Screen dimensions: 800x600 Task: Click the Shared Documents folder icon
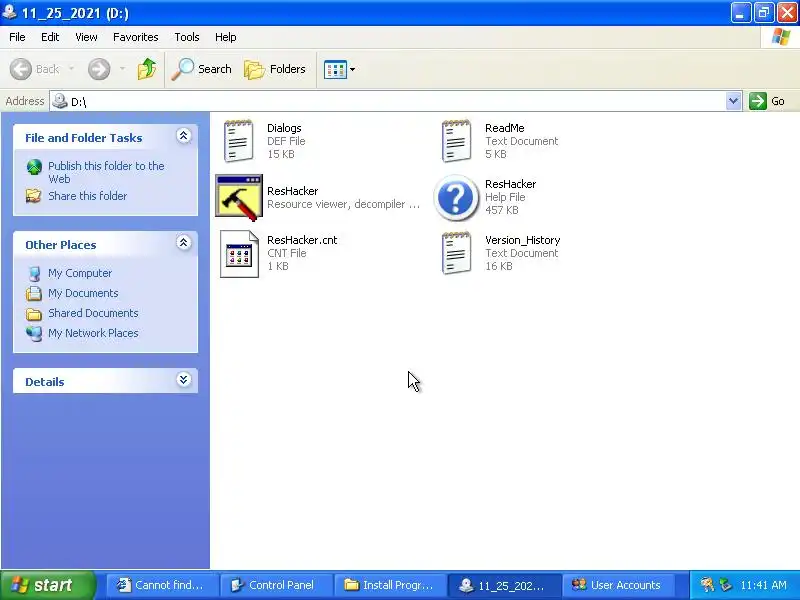pyautogui.click(x=34, y=313)
